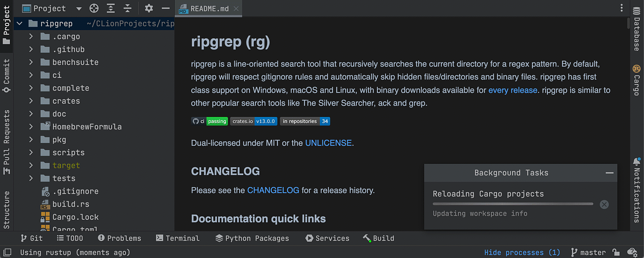This screenshot has height=258, width=644.
Task: Click 'Using rustup (moments ago)' status message
Action: point(75,252)
